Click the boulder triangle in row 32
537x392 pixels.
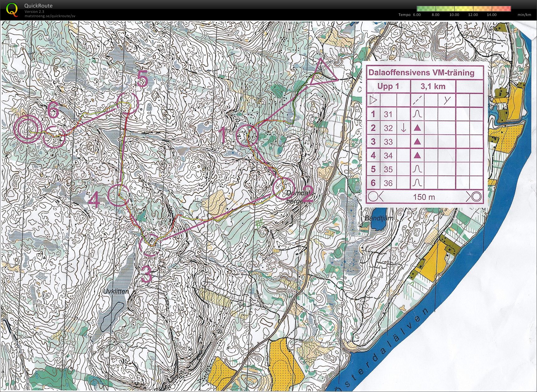pos(417,128)
